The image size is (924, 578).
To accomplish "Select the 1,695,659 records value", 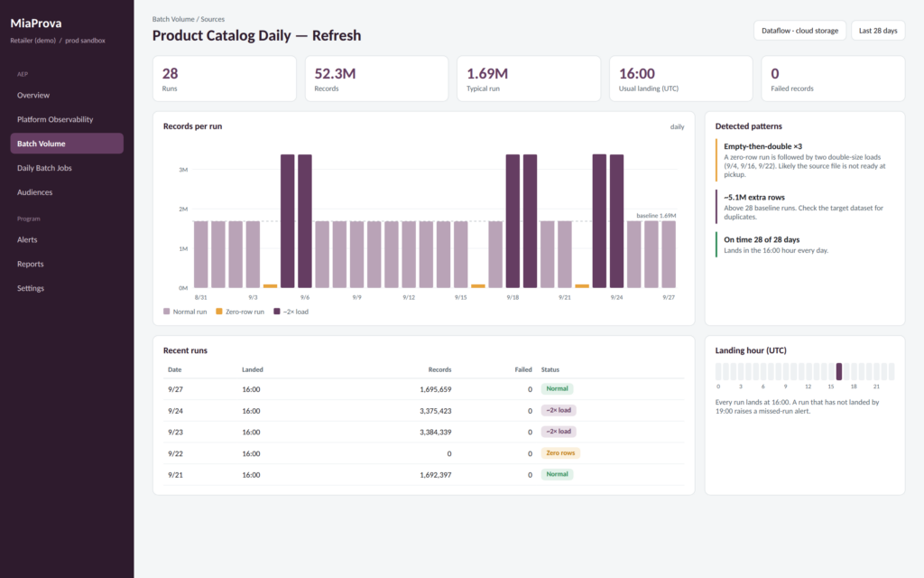I will tap(436, 389).
